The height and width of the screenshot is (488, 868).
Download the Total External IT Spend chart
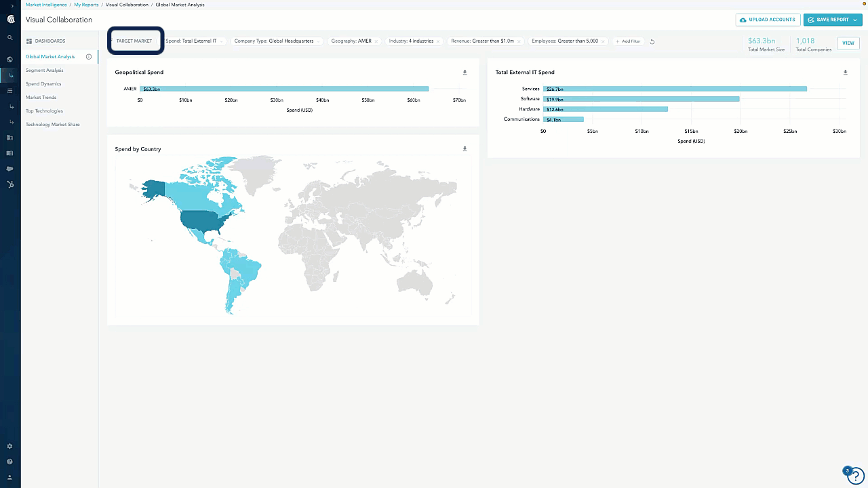tap(846, 72)
